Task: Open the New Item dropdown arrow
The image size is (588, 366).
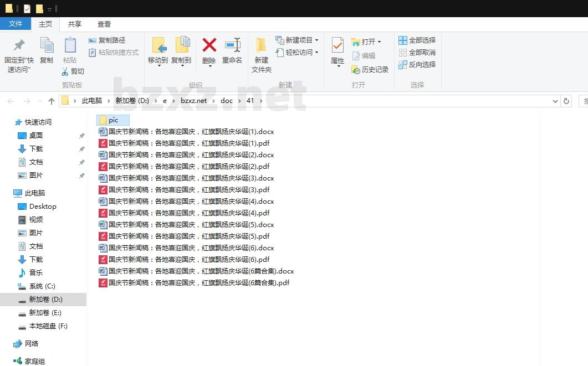Action: [x=316, y=40]
